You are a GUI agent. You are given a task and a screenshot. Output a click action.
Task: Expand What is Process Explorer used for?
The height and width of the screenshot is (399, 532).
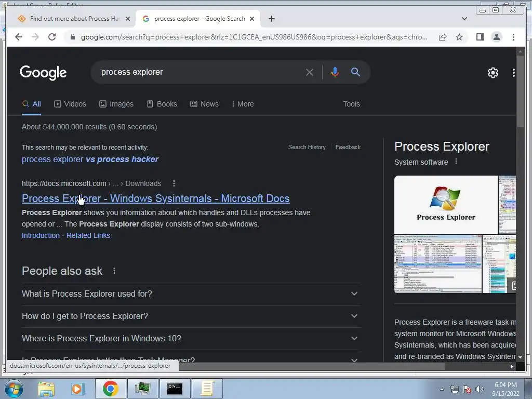click(191, 294)
